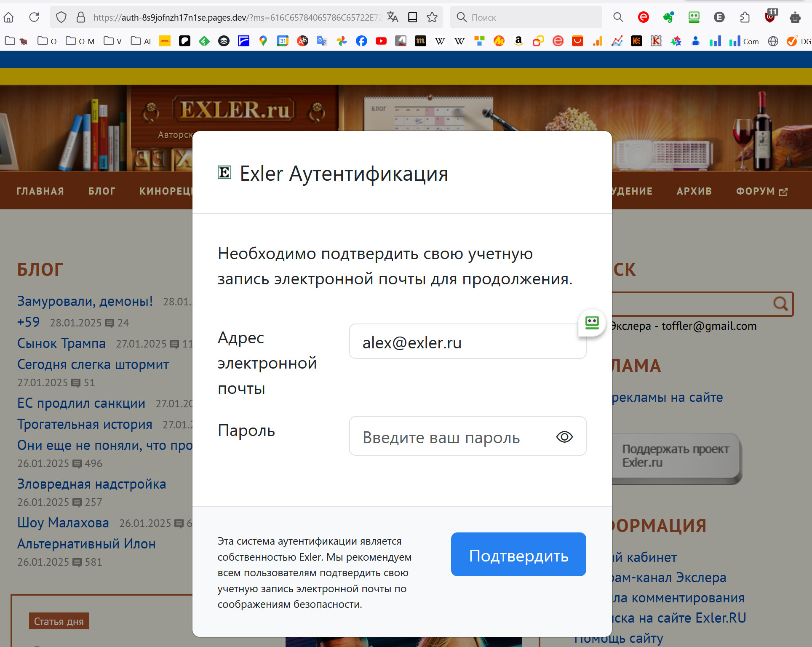
Task: Open blog post Сынок Трампа
Action: tap(61, 343)
